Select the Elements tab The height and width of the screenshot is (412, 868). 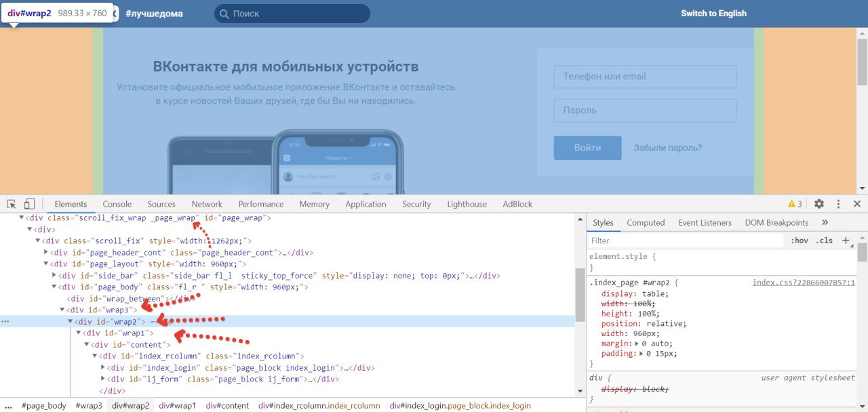tap(71, 204)
